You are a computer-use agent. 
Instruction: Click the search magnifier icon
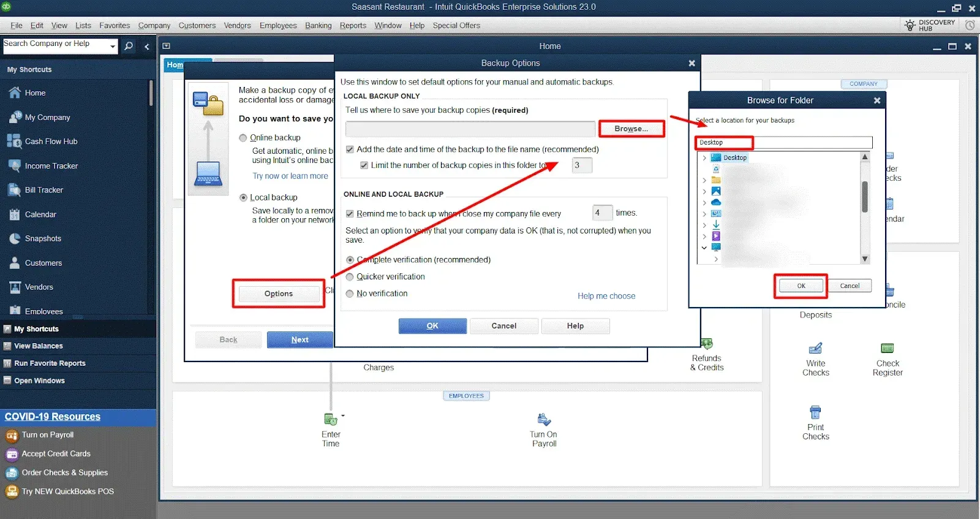[129, 47]
